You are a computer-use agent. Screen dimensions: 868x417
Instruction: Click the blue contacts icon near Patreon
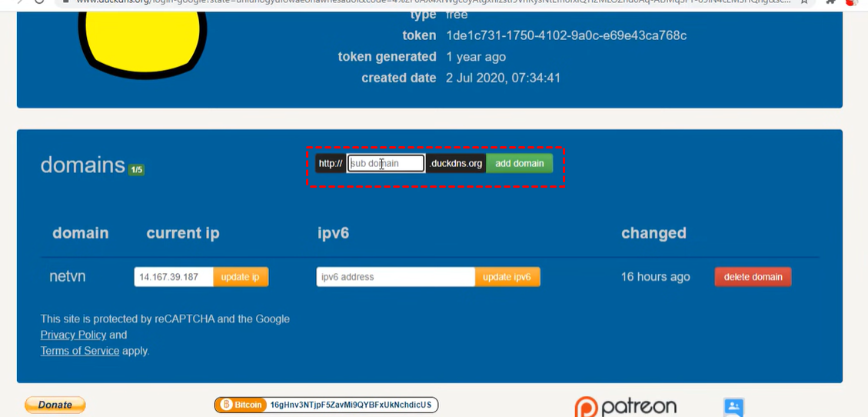(733, 408)
